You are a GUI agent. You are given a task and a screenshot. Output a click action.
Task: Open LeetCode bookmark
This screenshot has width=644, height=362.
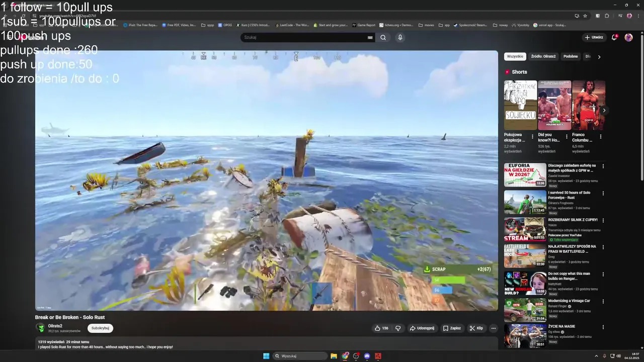292,25
